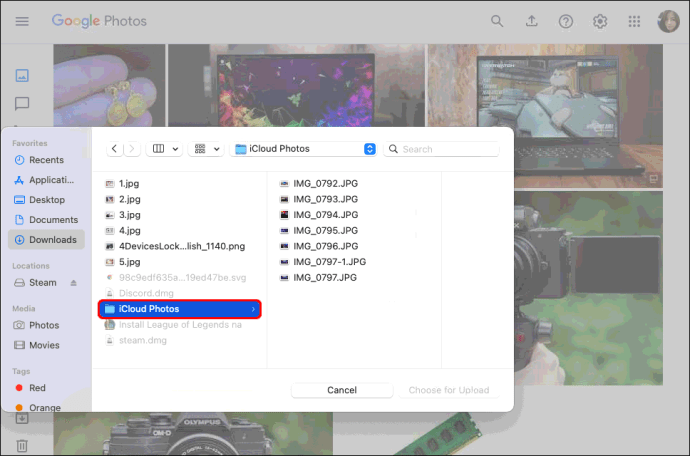The width and height of the screenshot is (690, 456).
Task: Open Movies under Media
Action: tap(46, 345)
